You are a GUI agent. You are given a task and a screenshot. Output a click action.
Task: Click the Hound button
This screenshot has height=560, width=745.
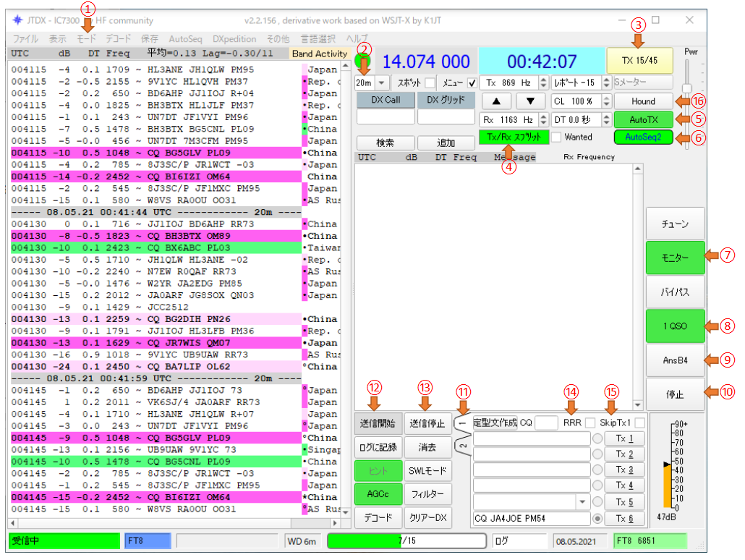tap(643, 101)
